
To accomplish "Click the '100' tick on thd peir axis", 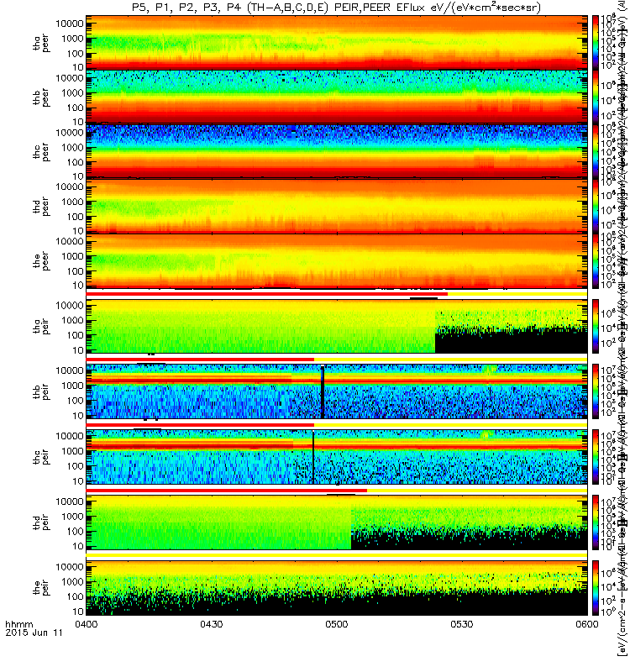I will point(75,531).
